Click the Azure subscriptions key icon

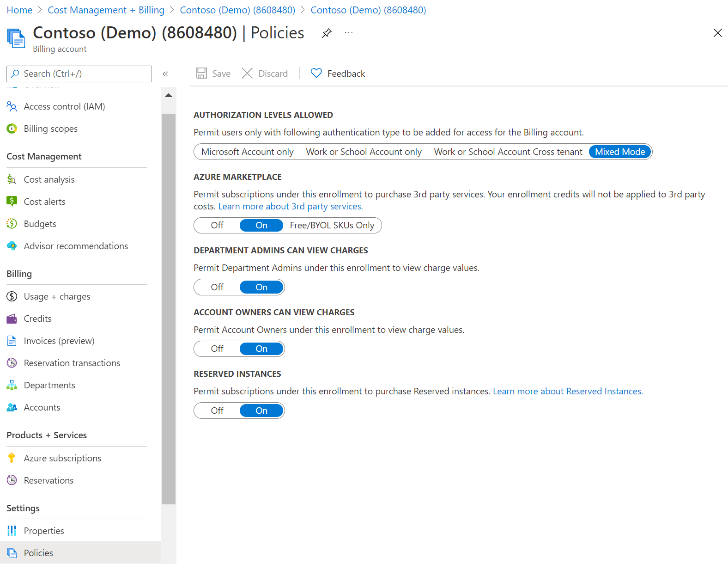pyautogui.click(x=12, y=458)
